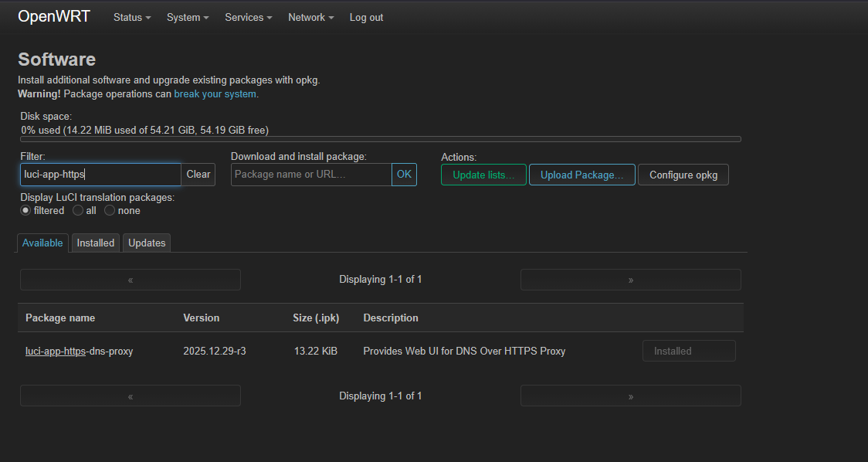Confirm package install with OK button
Screen dimensions: 868x462
(x=404, y=175)
